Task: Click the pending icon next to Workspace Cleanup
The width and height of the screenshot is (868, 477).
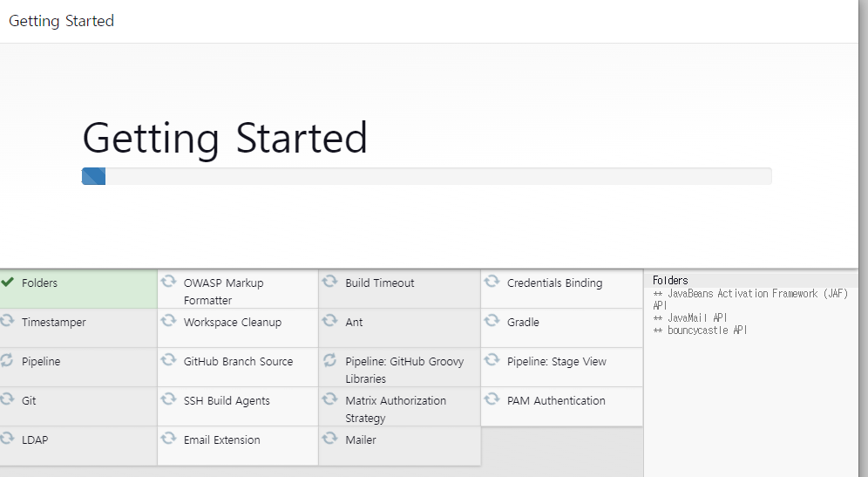Action: point(168,321)
